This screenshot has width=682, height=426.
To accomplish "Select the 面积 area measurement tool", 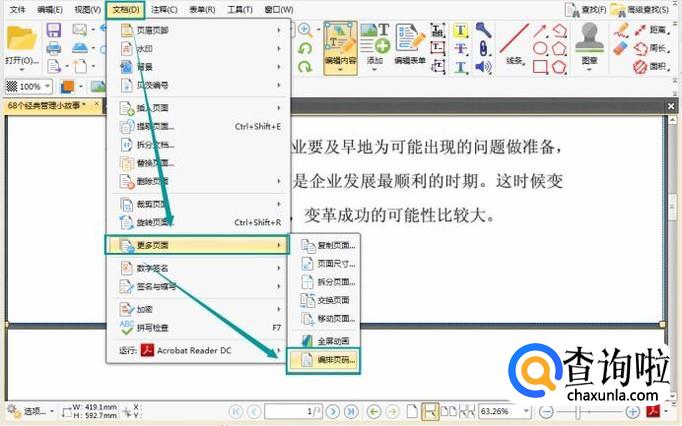I will click(x=652, y=67).
